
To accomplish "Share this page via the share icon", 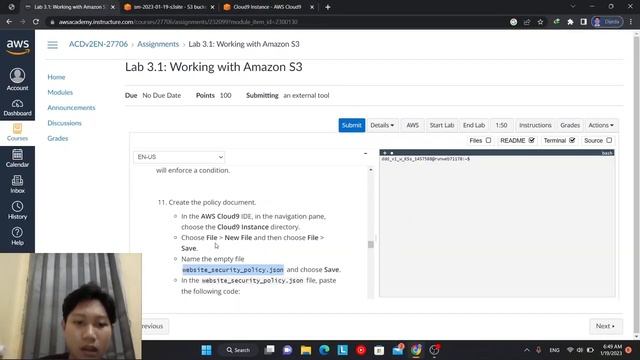I will [x=527, y=22].
